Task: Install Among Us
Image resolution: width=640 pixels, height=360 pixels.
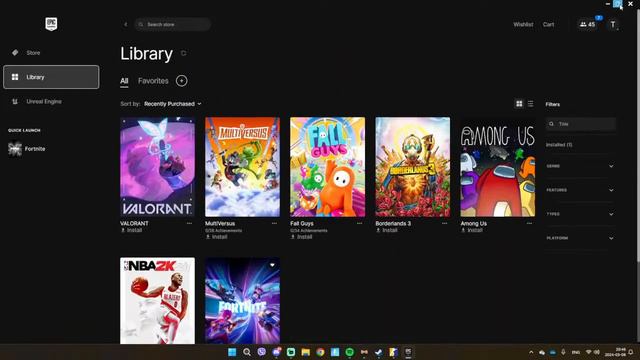Action: [472, 230]
